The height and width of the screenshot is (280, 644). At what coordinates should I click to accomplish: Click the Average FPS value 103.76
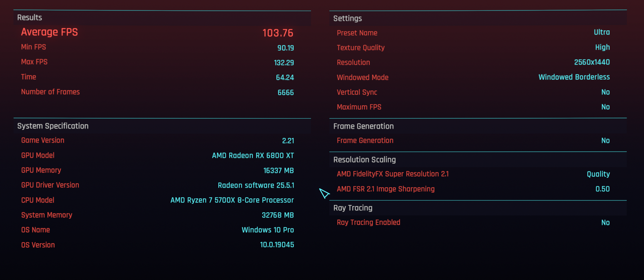point(278,33)
